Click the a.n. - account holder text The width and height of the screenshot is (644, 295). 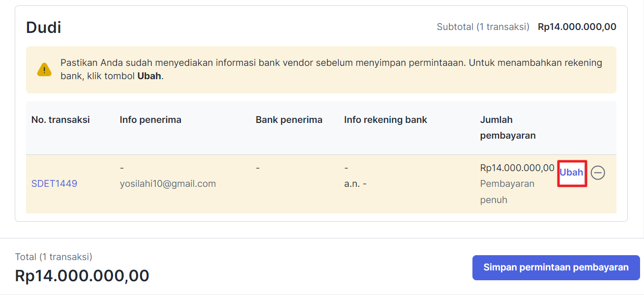355,184
